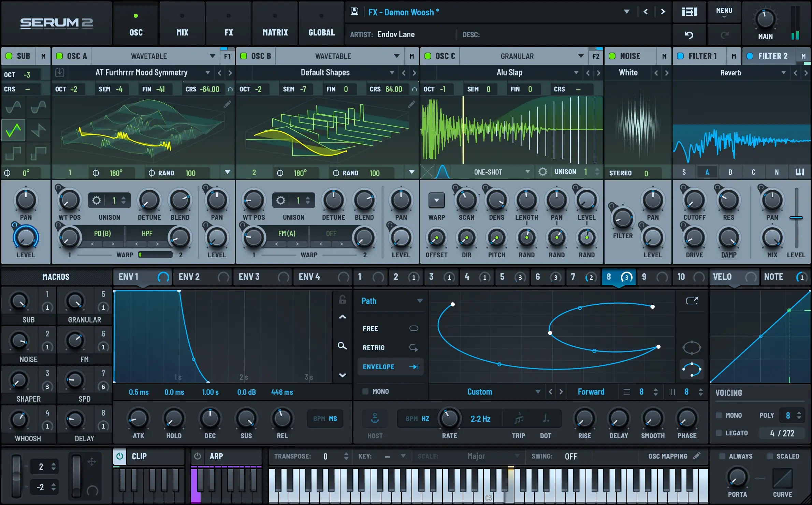Click the anchor HOST sync icon
Image resolution: width=812 pixels, height=505 pixels.
point(375,418)
